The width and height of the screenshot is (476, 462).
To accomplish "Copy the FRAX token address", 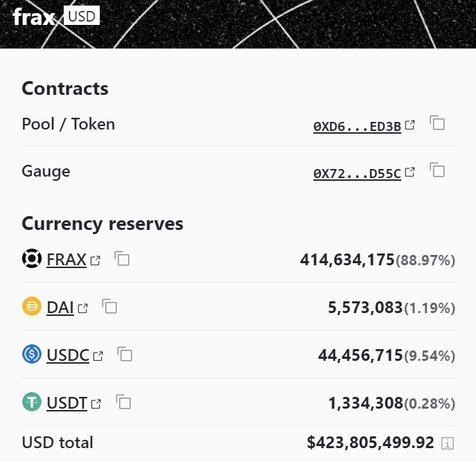I will (122, 260).
